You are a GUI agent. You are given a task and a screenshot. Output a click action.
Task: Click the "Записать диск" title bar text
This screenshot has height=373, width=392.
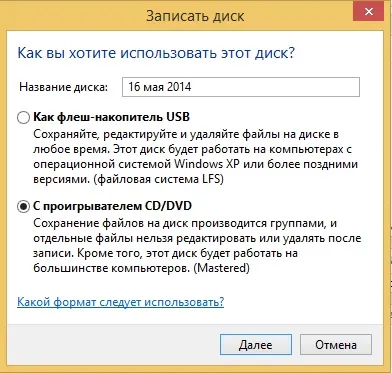(195, 16)
